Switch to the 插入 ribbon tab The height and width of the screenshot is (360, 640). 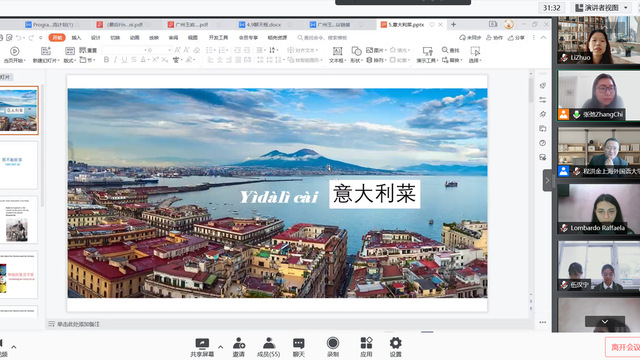click(x=76, y=38)
